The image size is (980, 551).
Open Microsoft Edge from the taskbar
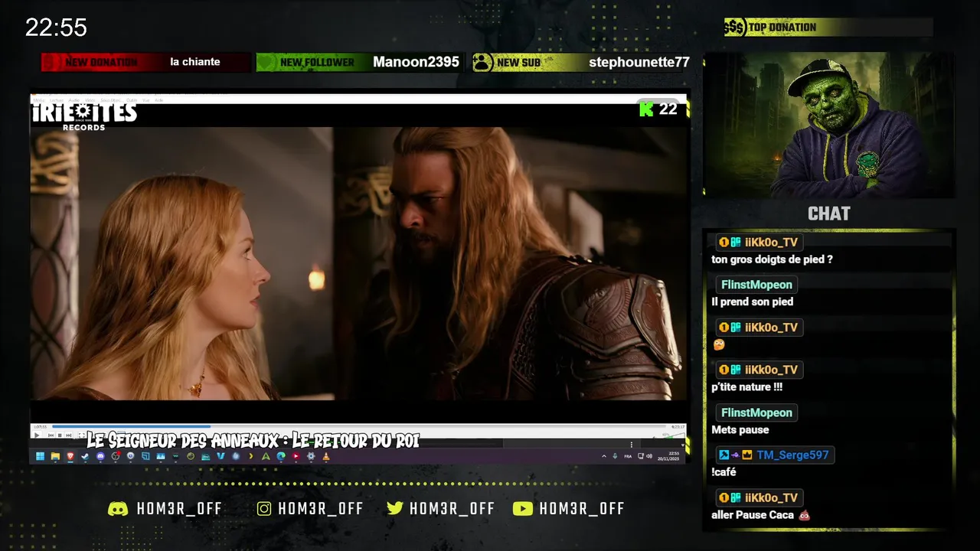tap(281, 456)
